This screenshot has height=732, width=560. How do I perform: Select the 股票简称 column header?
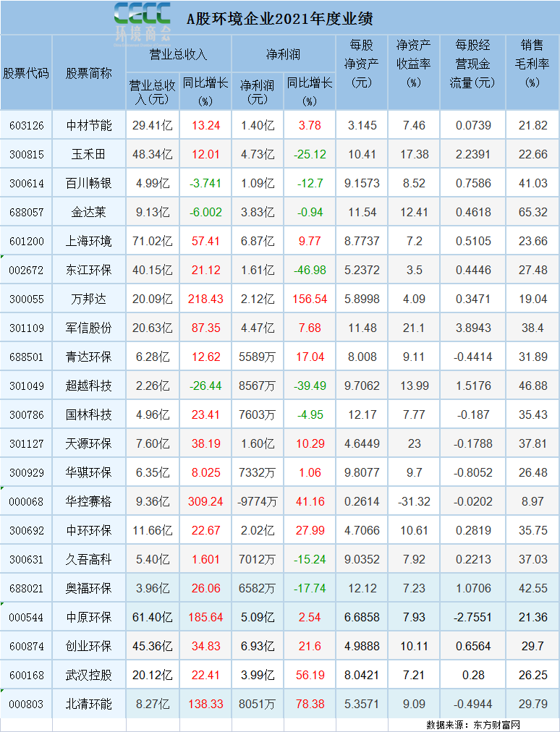click(89, 73)
